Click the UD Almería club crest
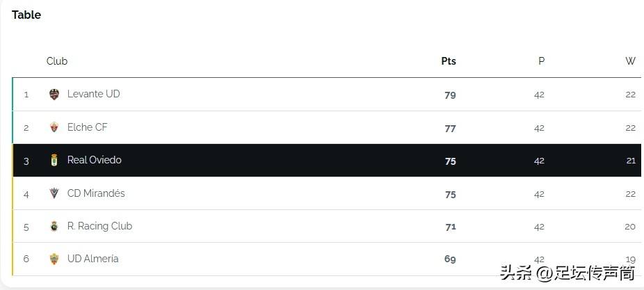 (54, 259)
